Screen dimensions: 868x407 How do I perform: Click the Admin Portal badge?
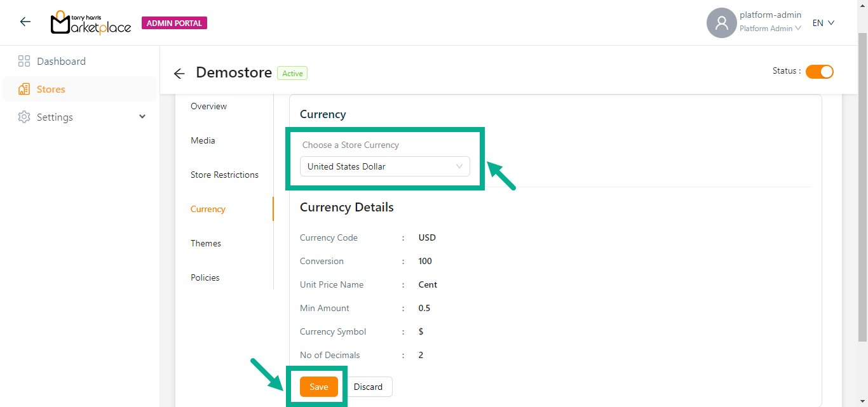click(x=174, y=23)
